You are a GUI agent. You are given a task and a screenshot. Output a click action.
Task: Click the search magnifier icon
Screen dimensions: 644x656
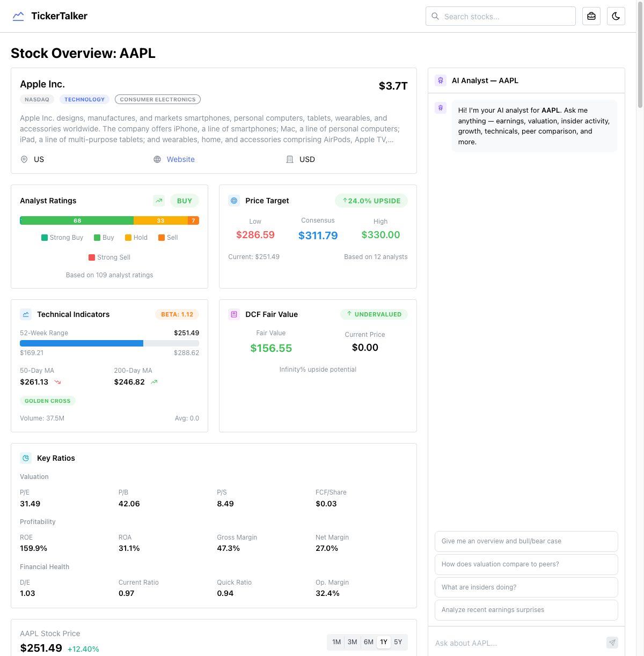click(x=435, y=16)
